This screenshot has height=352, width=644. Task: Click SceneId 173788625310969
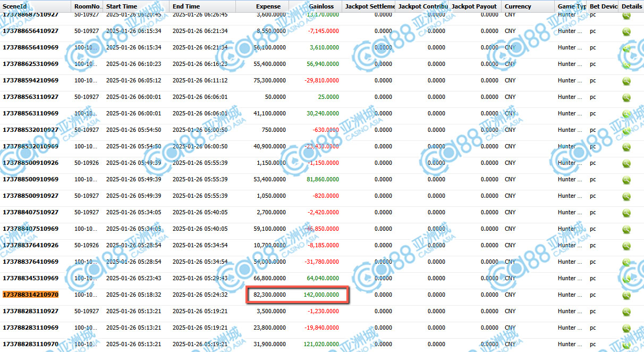(31, 64)
